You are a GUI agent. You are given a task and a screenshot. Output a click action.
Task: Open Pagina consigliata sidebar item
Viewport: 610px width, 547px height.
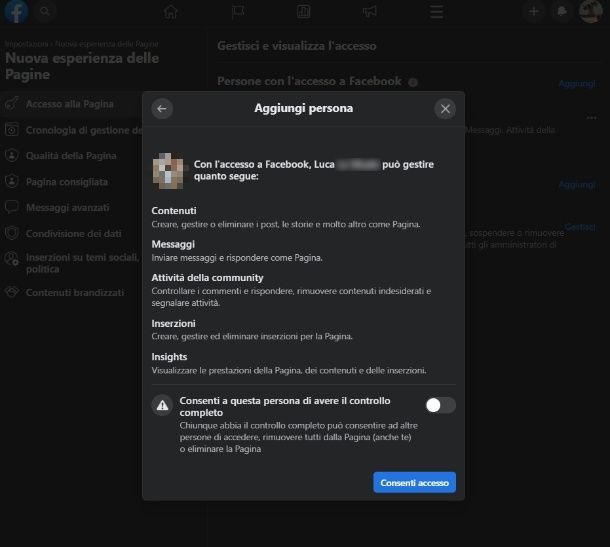pyautogui.click(x=72, y=182)
